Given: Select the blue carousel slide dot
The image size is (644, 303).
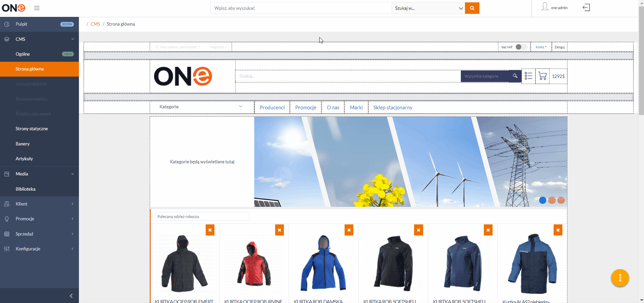Looking at the screenshot, I should [543, 200].
